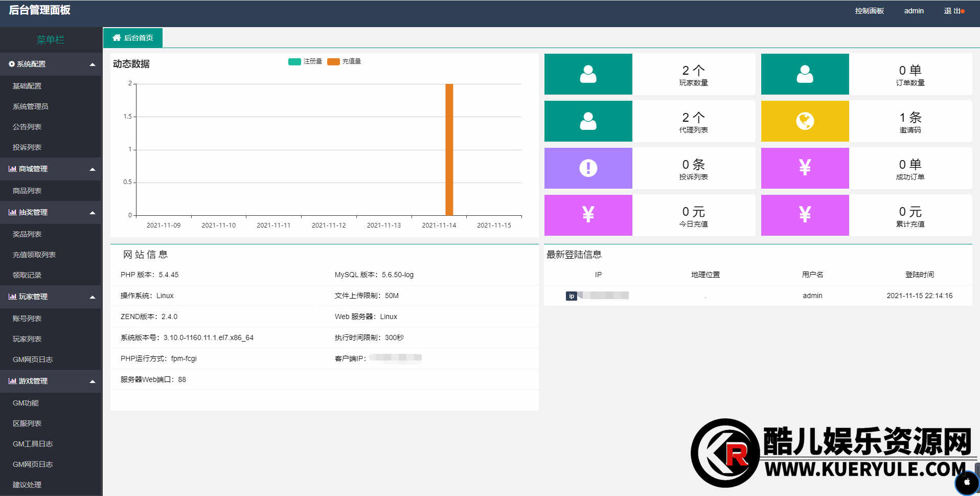Open 账号列表 in the sidebar
This screenshot has height=496, width=980.
pyautogui.click(x=27, y=319)
